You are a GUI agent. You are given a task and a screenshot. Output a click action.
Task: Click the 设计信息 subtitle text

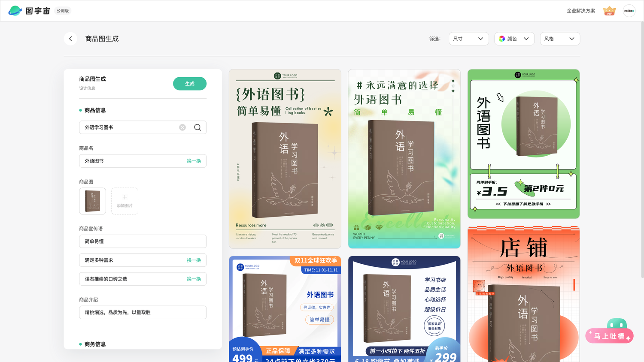87,88
